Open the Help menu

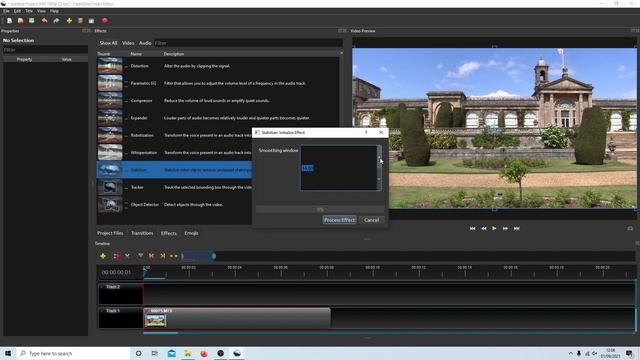tap(54, 11)
